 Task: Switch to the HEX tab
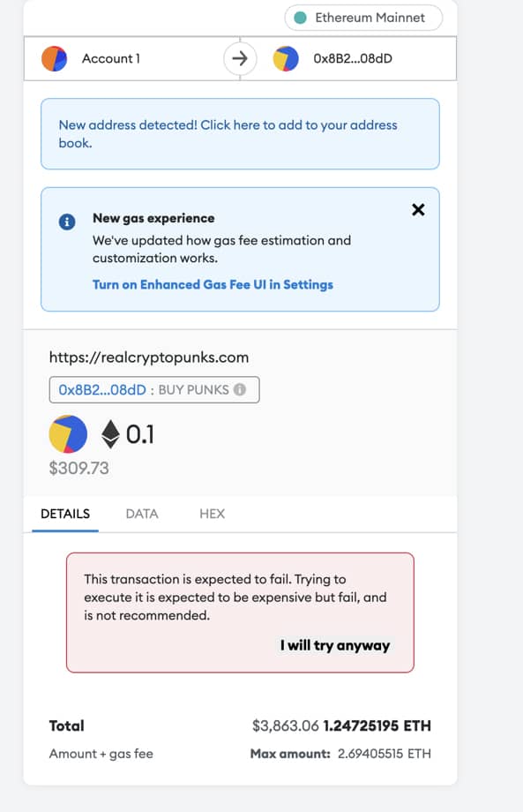click(x=212, y=514)
